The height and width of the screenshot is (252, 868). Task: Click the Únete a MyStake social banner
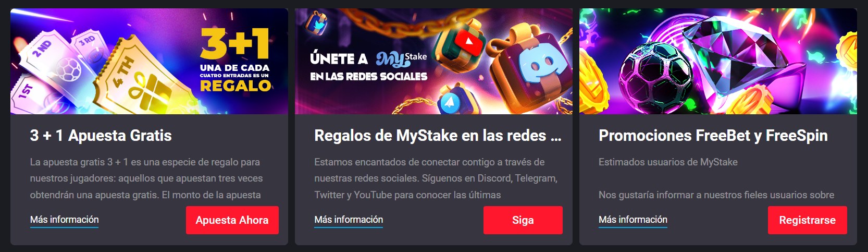[433, 62]
